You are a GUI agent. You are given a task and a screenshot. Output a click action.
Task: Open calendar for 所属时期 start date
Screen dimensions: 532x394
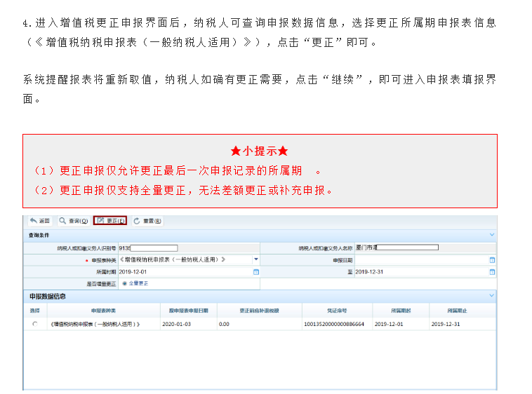256,272
